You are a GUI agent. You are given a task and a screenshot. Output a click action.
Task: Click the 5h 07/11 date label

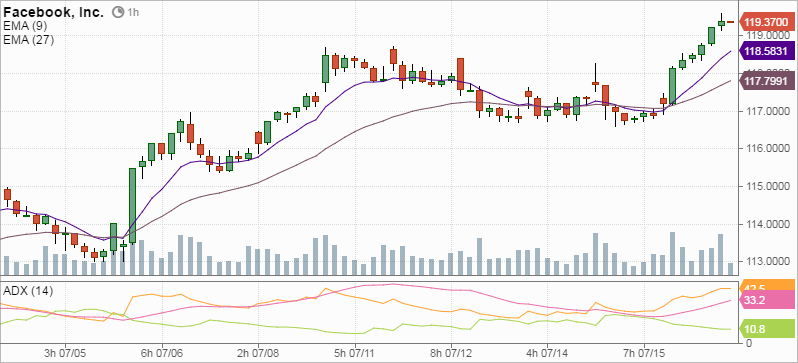(355, 352)
